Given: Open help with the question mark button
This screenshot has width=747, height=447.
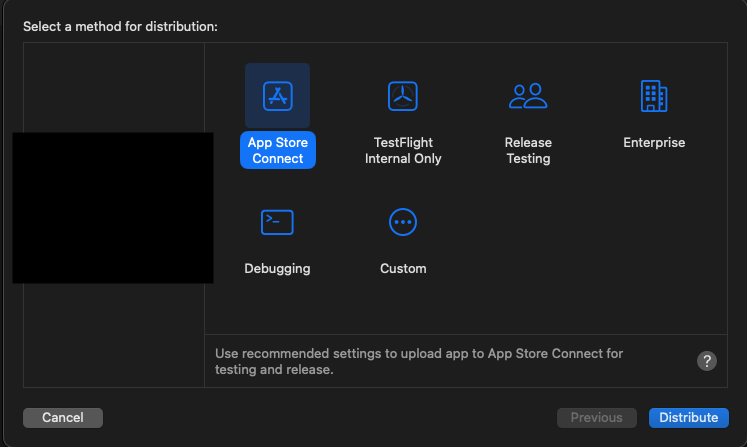Looking at the screenshot, I should [707, 361].
